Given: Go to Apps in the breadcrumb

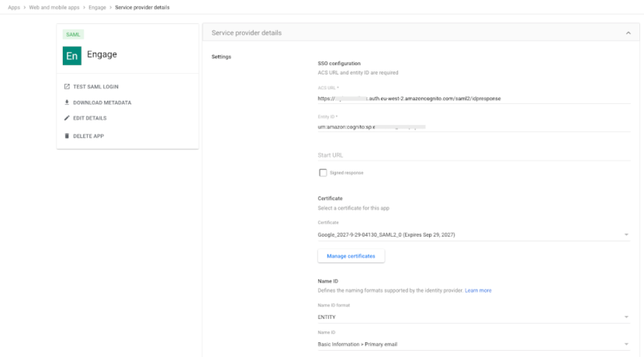Looking at the screenshot, I should (14, 7).
